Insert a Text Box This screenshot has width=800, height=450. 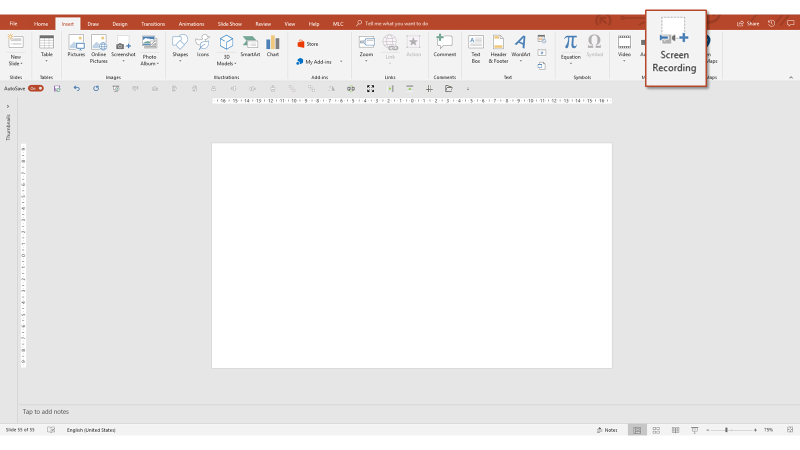point(476,49)
